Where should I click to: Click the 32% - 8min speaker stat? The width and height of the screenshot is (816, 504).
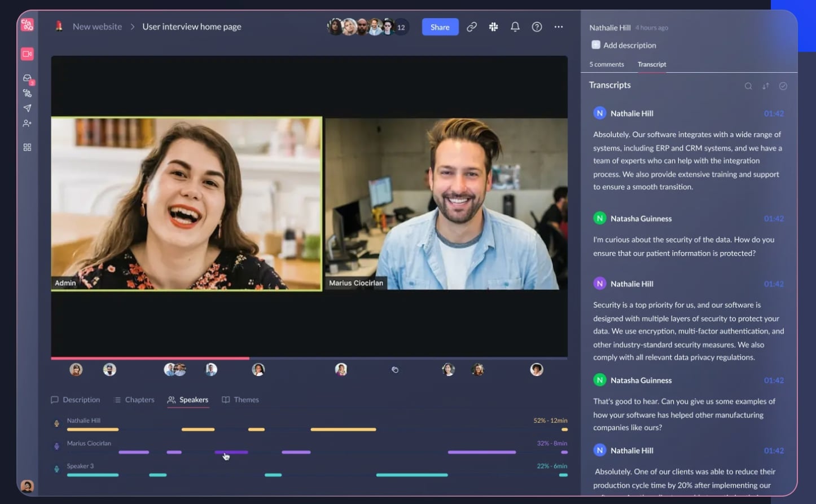point(552,443)
